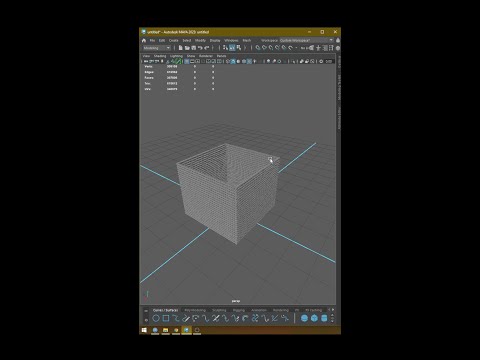Open the Renderer panel menu
The image size is (480, 360).
coord(206,56)
